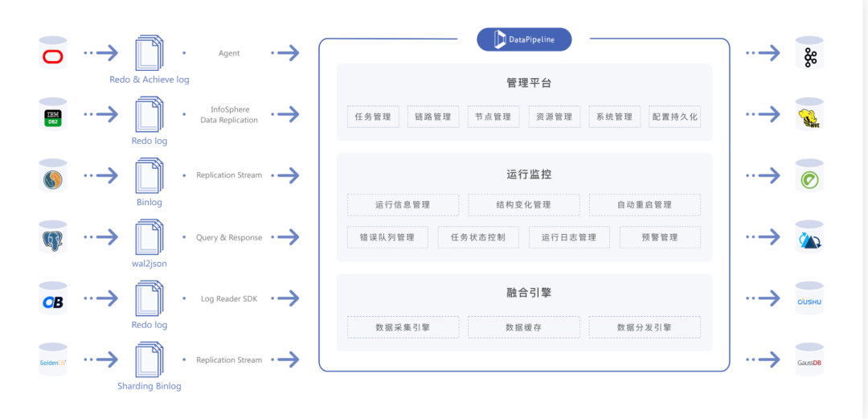Click the Kafka destination icon
The height and width of the screenshot is (419, 868).
tap(809, 53)
